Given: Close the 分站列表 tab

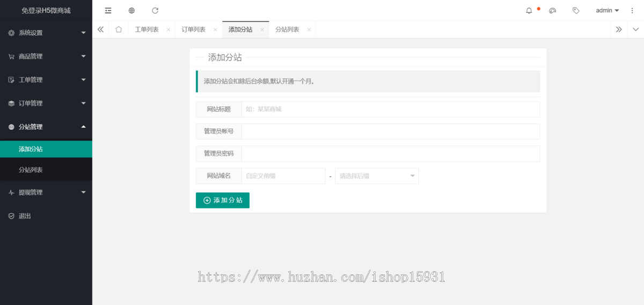Looking at the screenshot, I should [309, 30].
